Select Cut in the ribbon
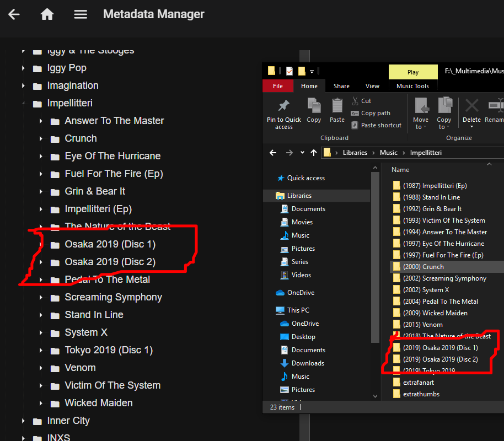 point(361,101)
